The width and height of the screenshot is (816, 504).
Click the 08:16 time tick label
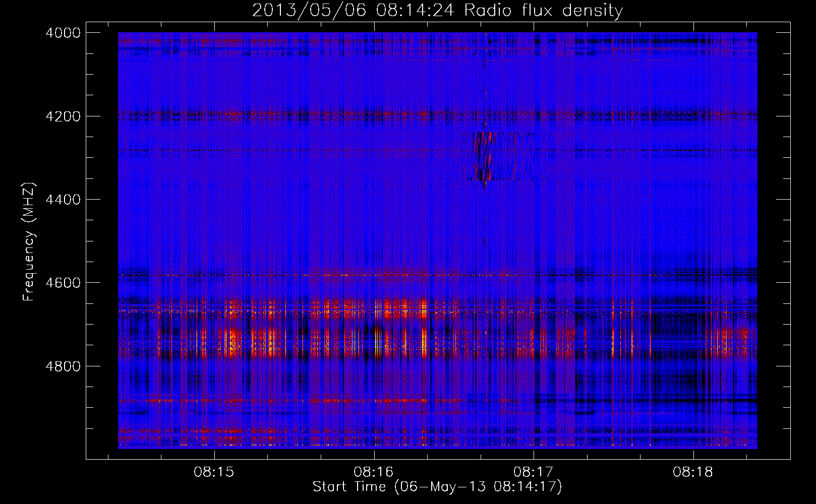[374, 472]
